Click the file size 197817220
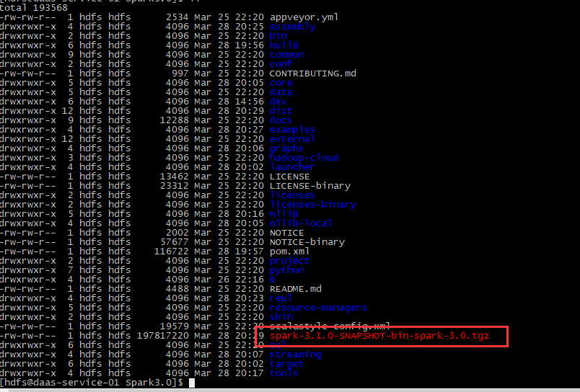 tap(163, 336)
